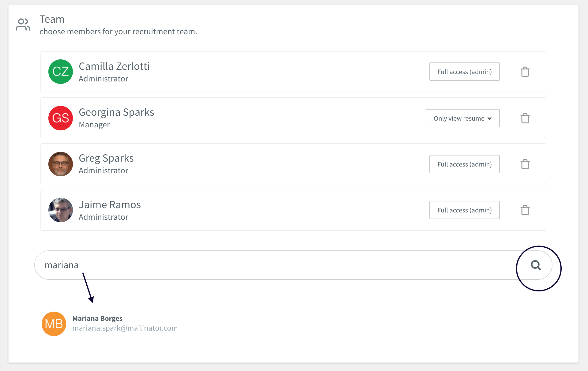Click Camilla Zerlotti's Full access (admin) box
This screenshot has width=588, height=371.
coord(464,72)
